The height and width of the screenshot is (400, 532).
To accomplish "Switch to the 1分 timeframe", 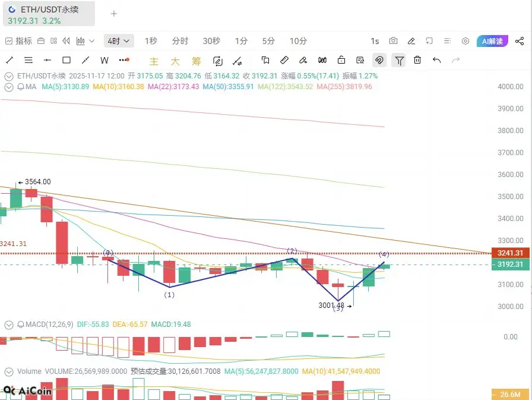I will point(241,41).
